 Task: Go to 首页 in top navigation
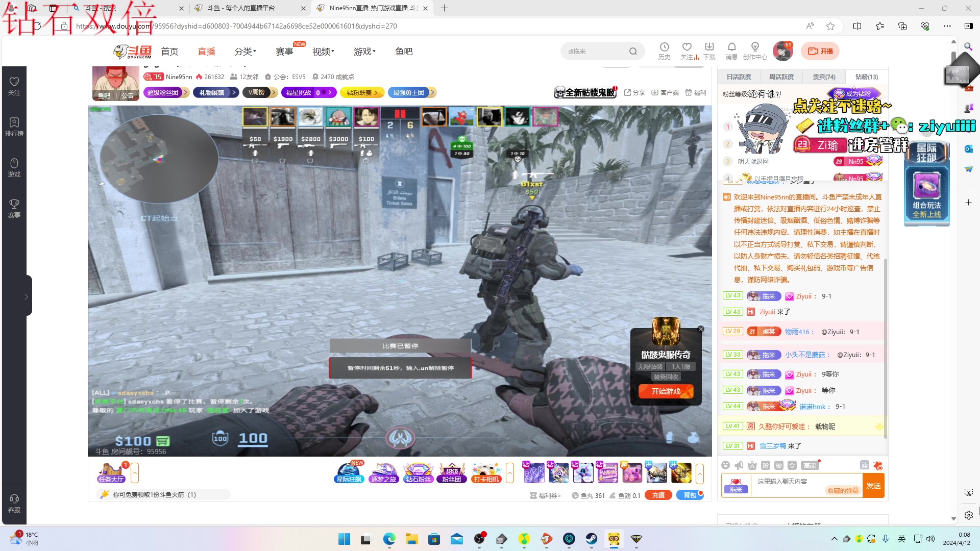point(169,52)
